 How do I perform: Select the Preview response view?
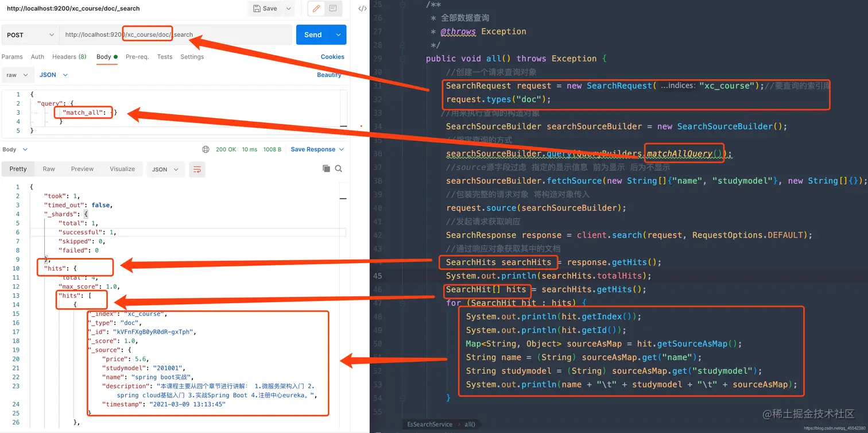tap(82, 169)
